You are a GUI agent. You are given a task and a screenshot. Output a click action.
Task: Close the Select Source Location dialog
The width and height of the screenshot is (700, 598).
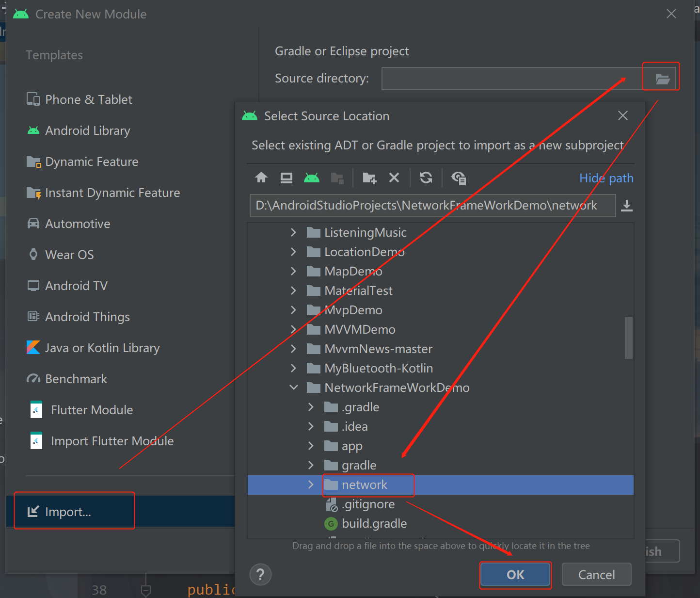coord(623,115)
